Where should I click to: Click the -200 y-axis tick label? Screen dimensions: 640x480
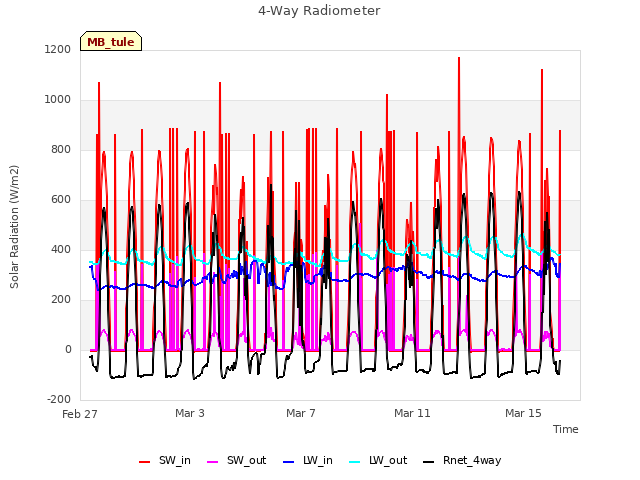[59, 400]
